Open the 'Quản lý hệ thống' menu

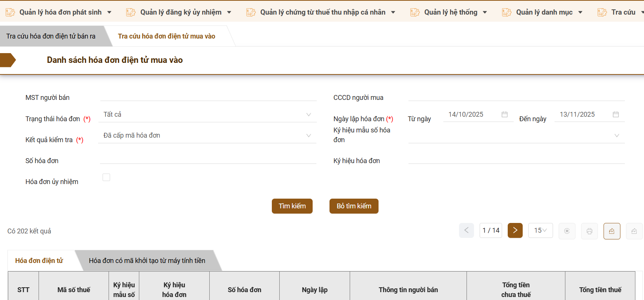click(450, 12)
